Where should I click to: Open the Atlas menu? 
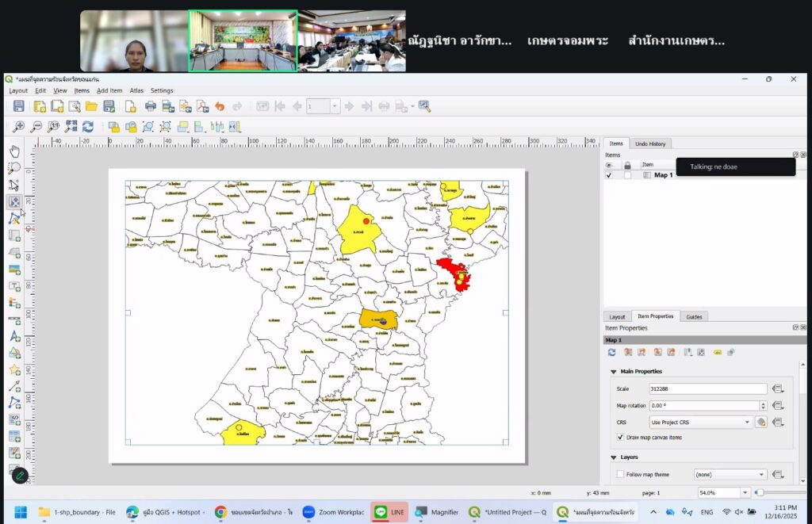(x=136, y=90)
